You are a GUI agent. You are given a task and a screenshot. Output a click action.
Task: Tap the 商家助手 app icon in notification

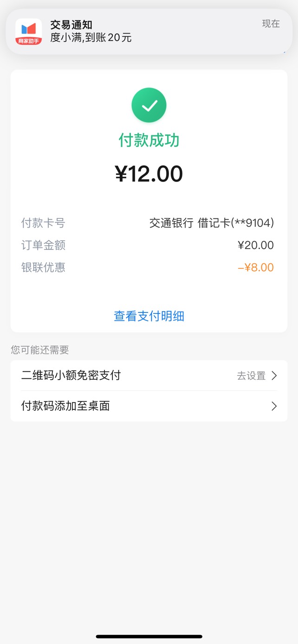pyautogui.click(x=29, y=32)
